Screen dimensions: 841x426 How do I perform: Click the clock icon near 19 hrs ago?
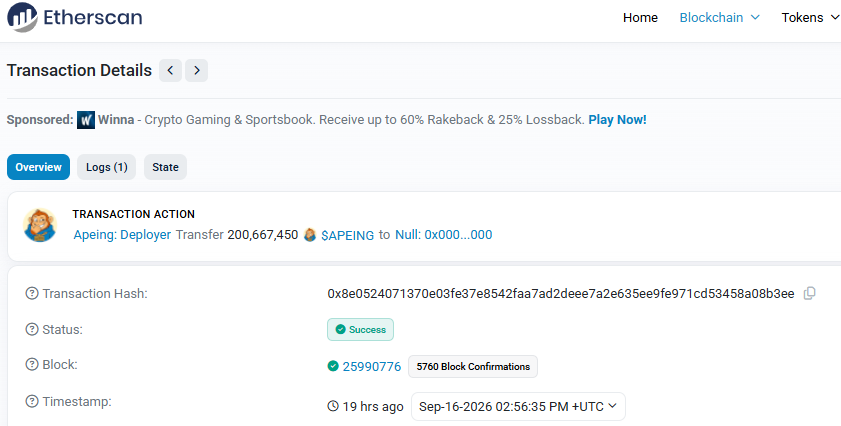tap(333, 406)
